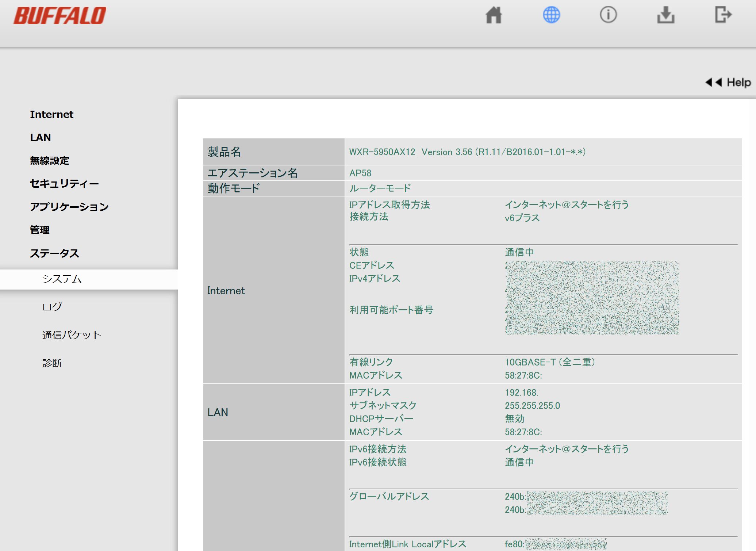756x551 pixels.
Task: Click the Internet側Link Localアドレス label
Action: [408, 544]
